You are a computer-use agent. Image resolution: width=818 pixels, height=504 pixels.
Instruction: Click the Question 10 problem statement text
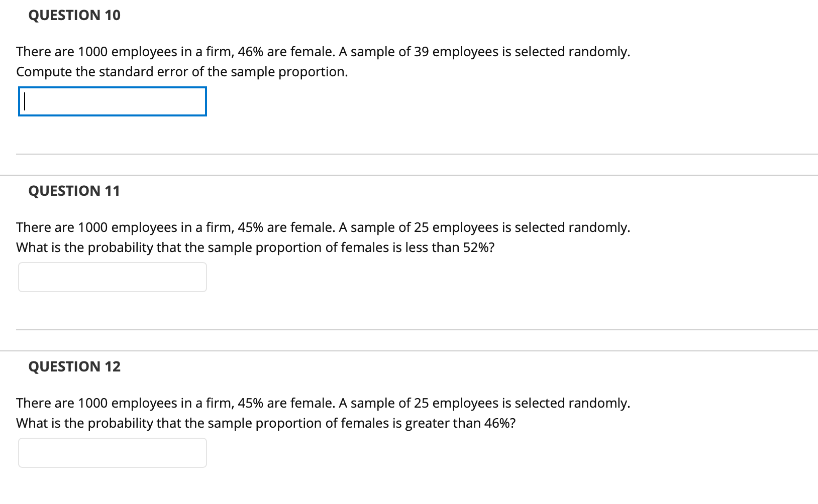pyautogui.click(x=322, y=61)
